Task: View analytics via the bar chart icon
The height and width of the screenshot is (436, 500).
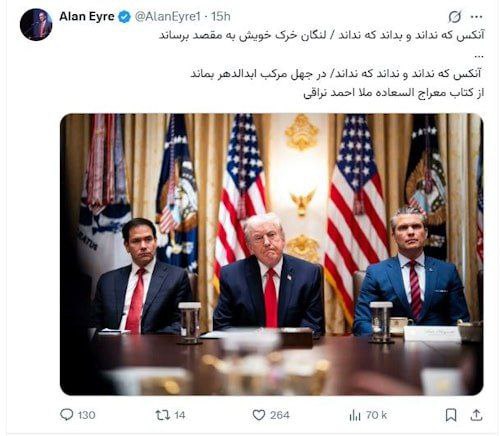Action: (355, 415)
